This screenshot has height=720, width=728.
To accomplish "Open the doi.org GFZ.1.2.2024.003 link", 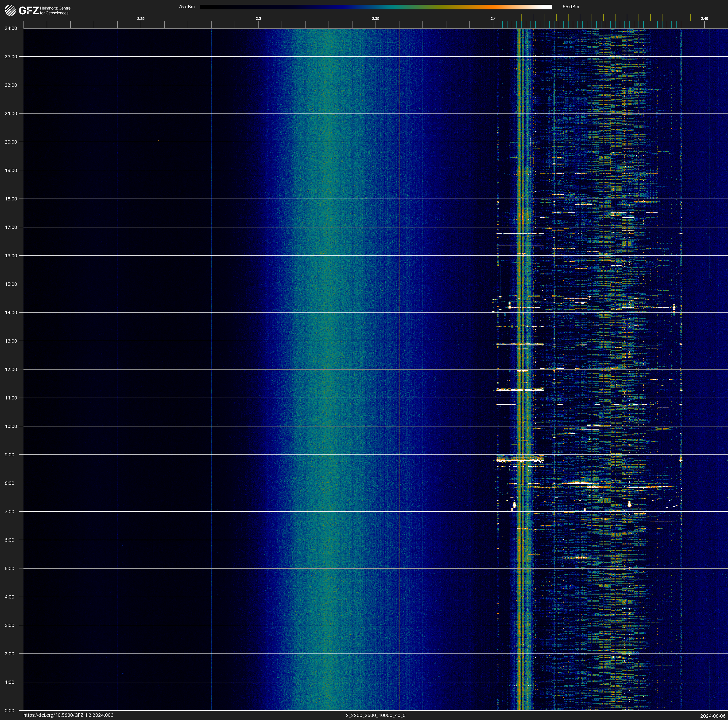I will tap(68, 715).
